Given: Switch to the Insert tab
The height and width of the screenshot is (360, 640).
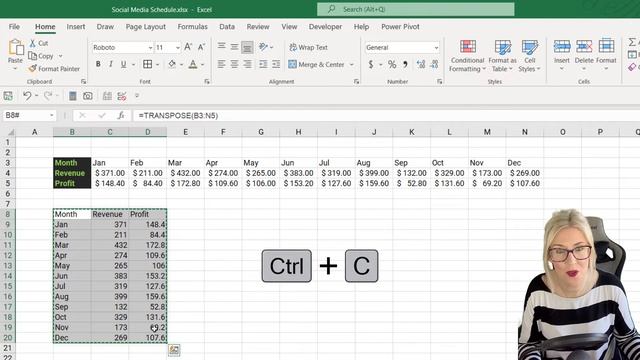Looking at the screenshot, I should 76,27.
